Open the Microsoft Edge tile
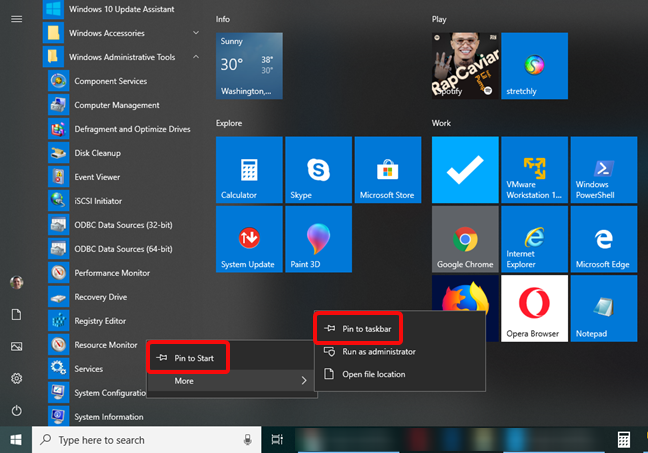Screen dimensions: 648x453 point(602,240)
